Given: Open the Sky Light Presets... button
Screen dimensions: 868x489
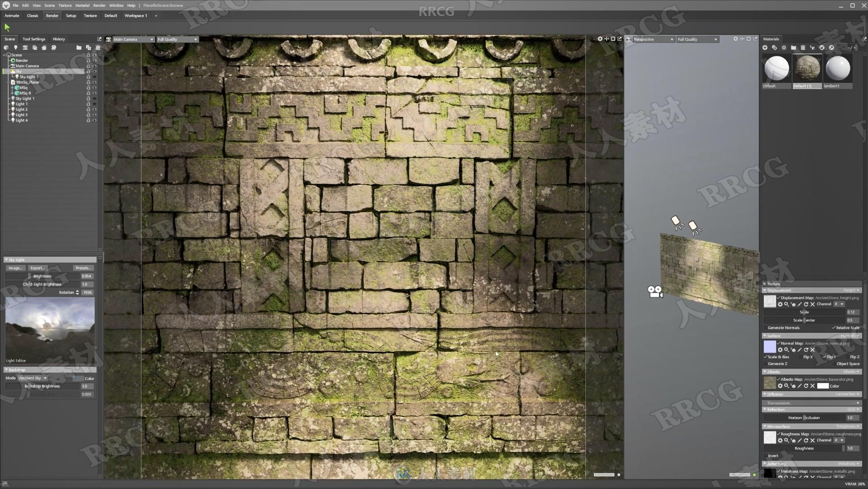Looking at the screenshot, I should coord(83,268).
